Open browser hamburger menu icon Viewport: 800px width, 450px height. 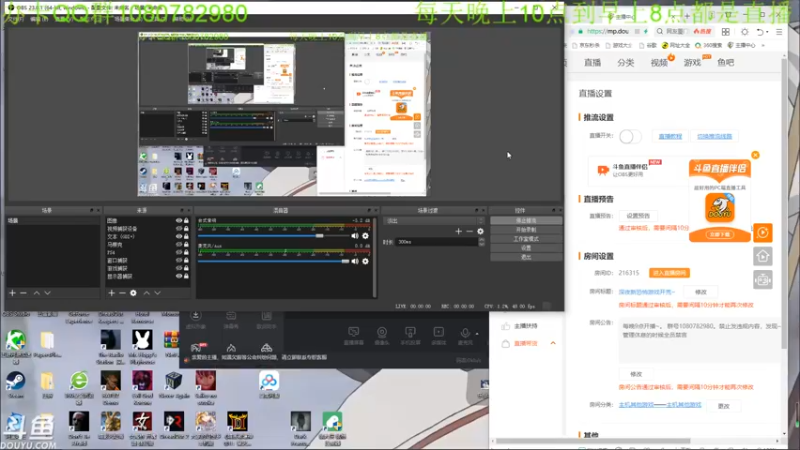(779, 32)
